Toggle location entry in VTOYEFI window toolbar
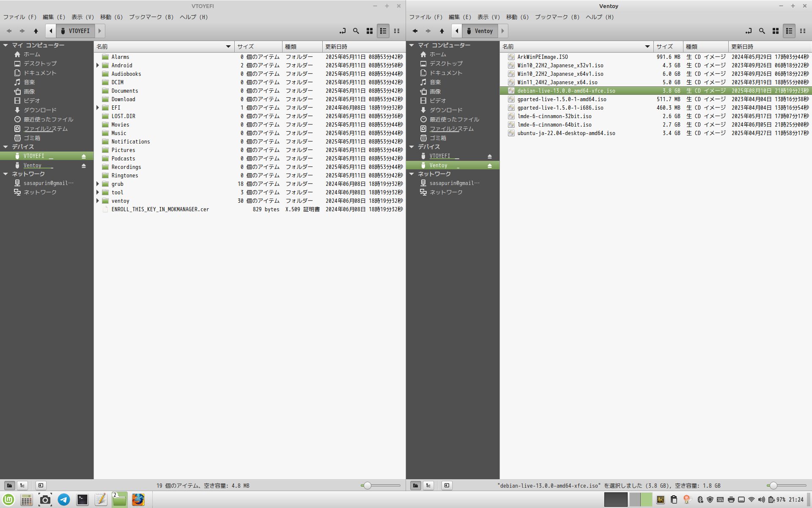This screenshot has width=812, height=508. pyautogui.click(x=343, y=31)
